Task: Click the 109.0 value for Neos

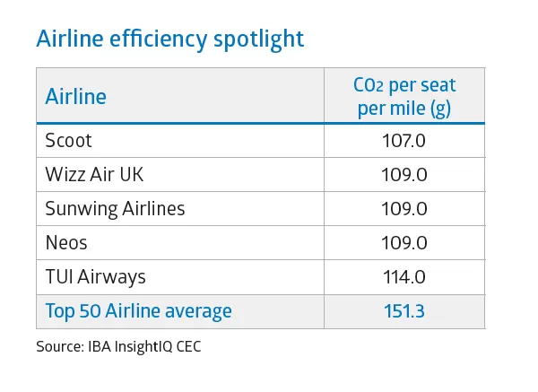Action: 403,243
